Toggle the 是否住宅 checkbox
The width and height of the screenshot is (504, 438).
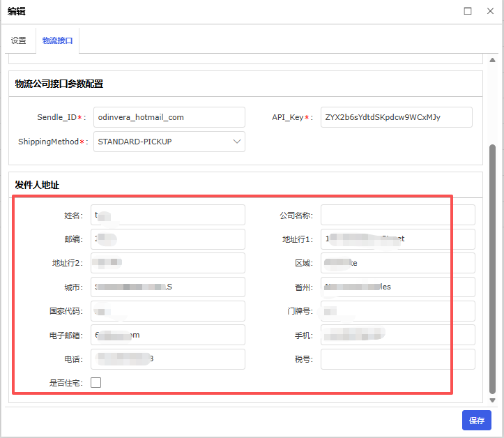pyautogui.click(x=96, y=382)
